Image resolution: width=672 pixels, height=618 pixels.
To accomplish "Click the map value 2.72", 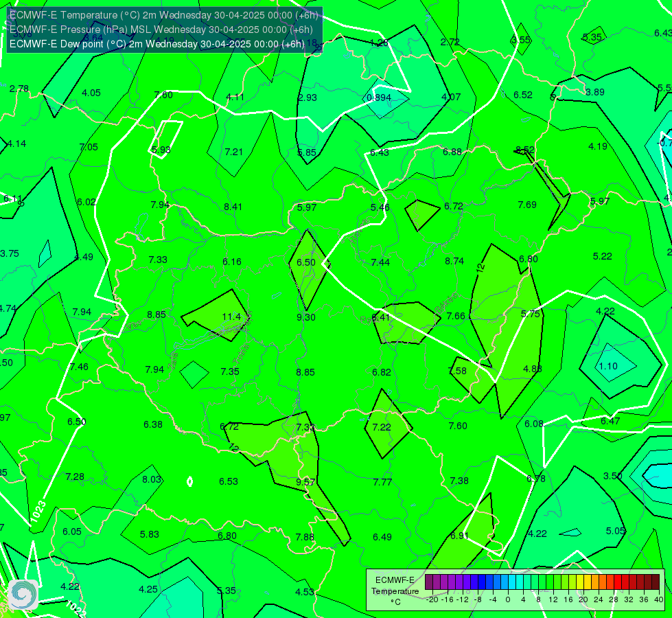I will [x=450, y=42].
